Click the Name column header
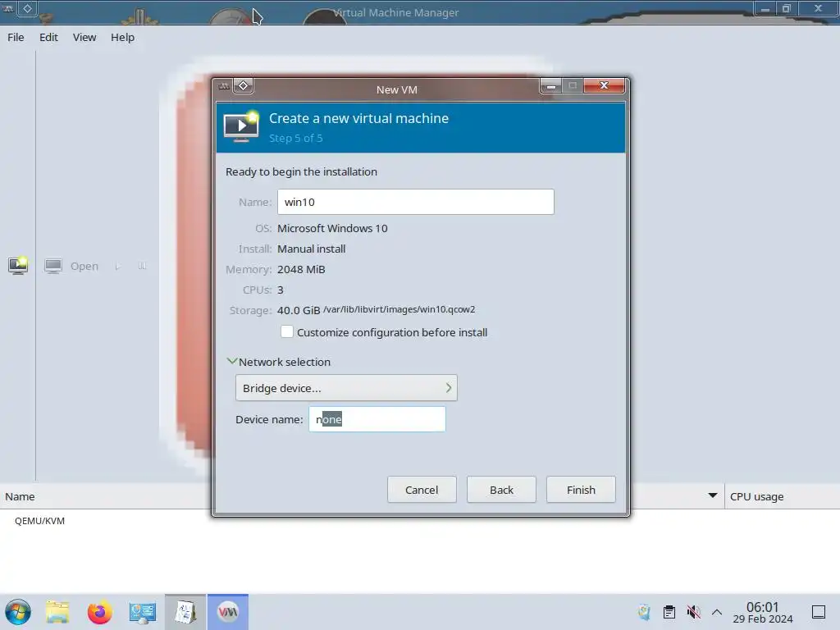Viewport: 840px width, 630px height. coord(20,496)
